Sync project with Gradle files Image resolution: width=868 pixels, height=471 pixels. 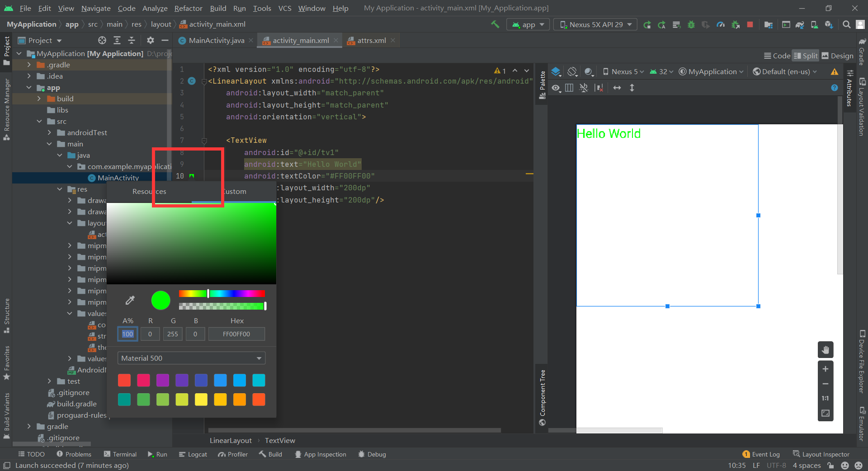pyautogui.click(x=800, y=24)
